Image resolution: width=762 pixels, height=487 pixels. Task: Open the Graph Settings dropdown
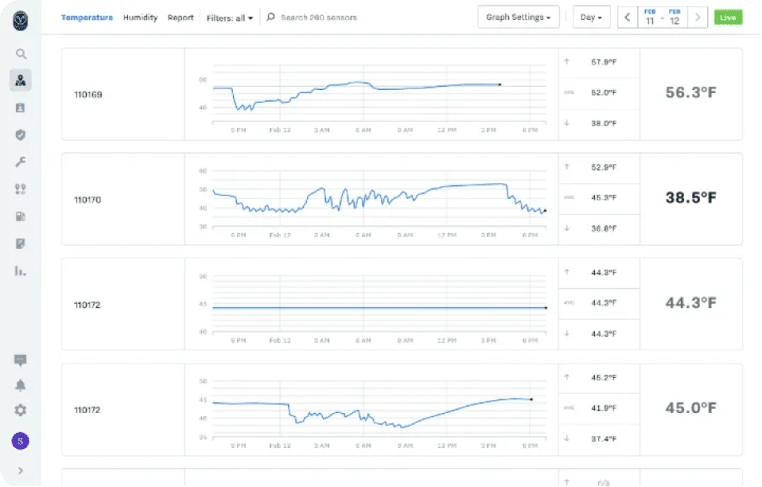coord(519,17)
